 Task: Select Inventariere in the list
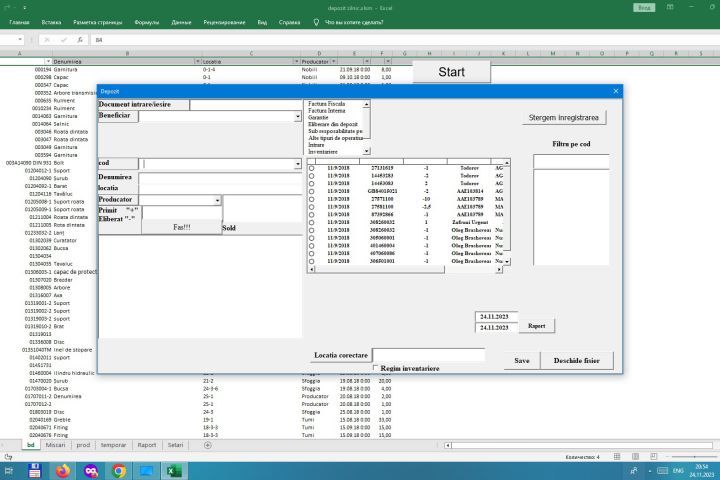[323, 152]
